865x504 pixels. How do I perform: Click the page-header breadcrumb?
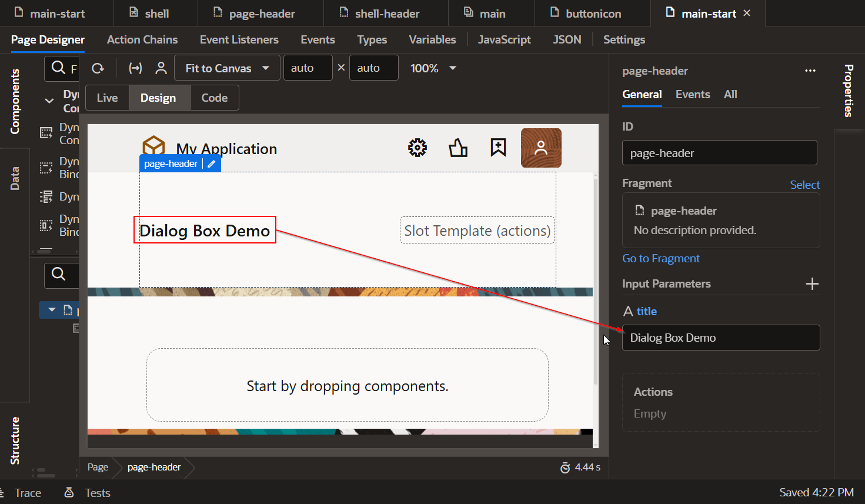click(x=154, y=467)
